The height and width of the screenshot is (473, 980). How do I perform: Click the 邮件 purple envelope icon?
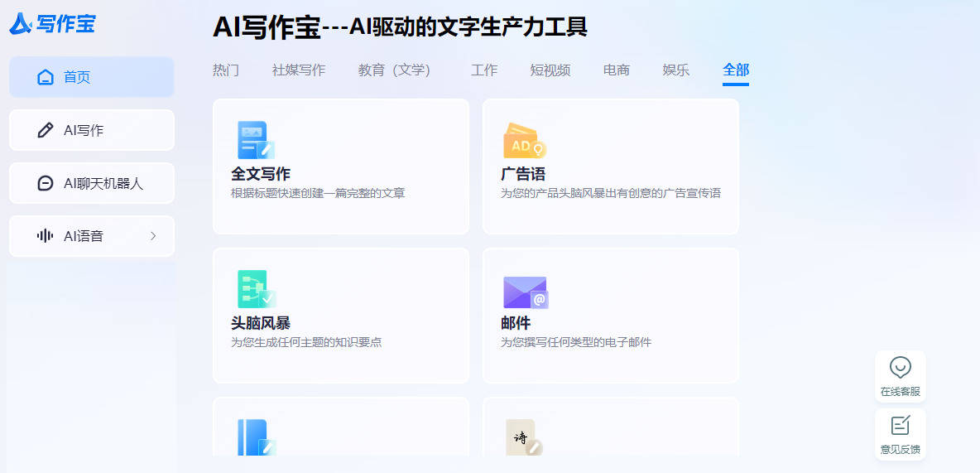(525, 292)
